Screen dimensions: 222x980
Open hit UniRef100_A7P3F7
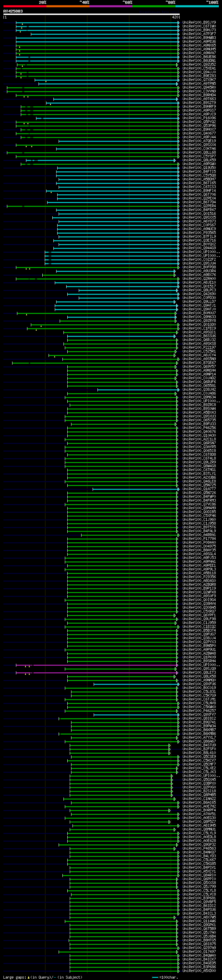(x=199, y=34)
